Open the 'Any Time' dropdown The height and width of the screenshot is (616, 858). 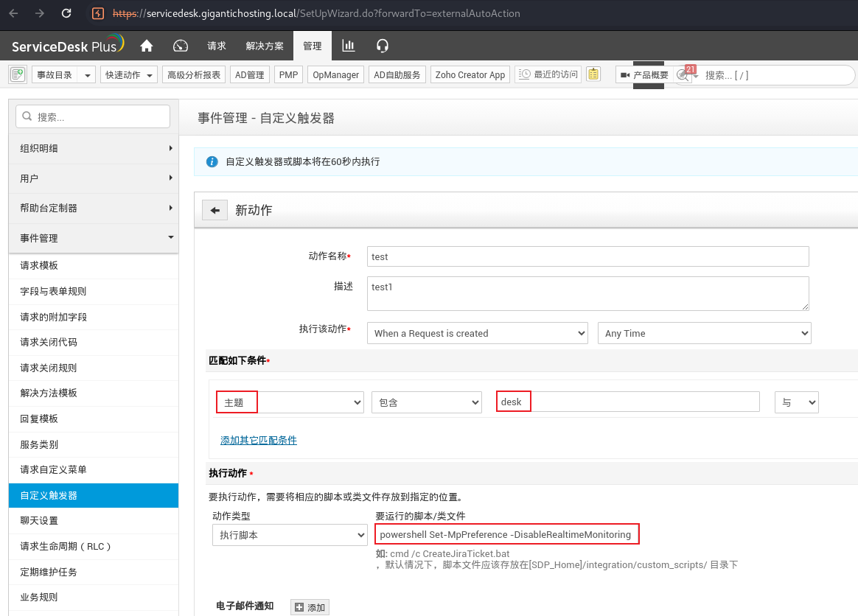[x=704, y=333]
